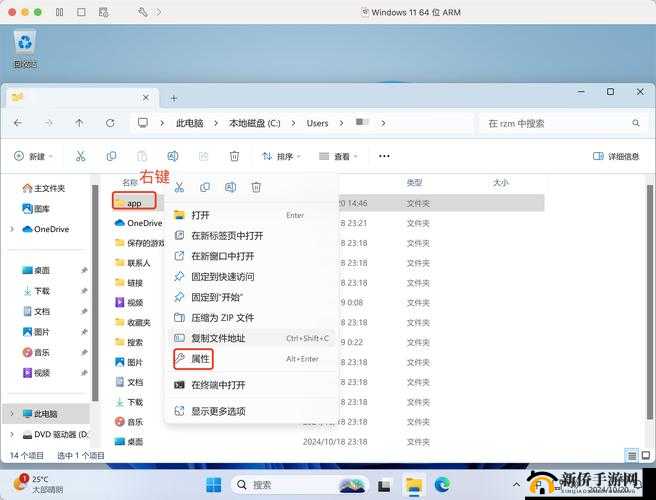Click the Cut icon in the Explorer toolbar
Viewport: 656px width, 500px height.
80,156
